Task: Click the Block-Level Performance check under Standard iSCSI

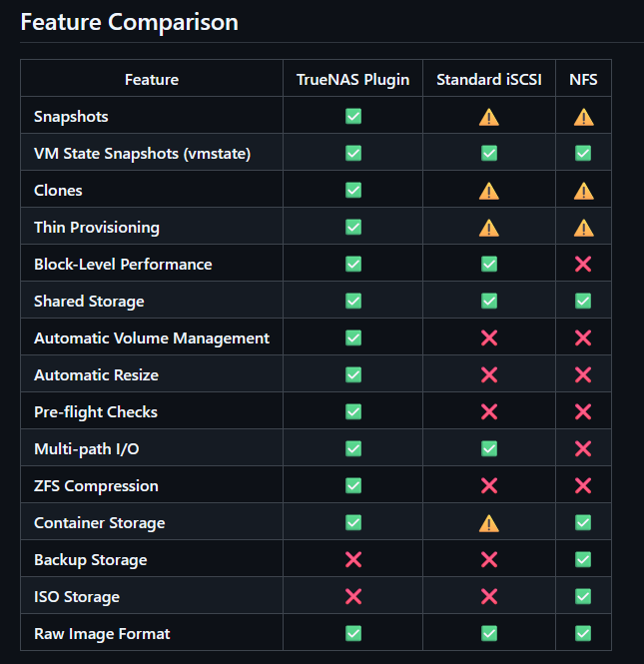Action: [489, 265]
